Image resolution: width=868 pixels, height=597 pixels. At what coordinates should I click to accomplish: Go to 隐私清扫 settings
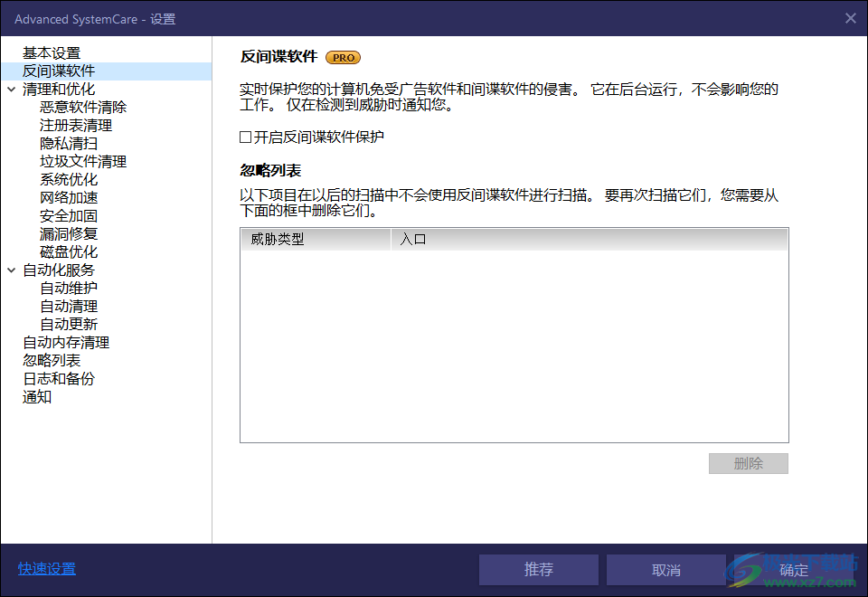[69, 144]
